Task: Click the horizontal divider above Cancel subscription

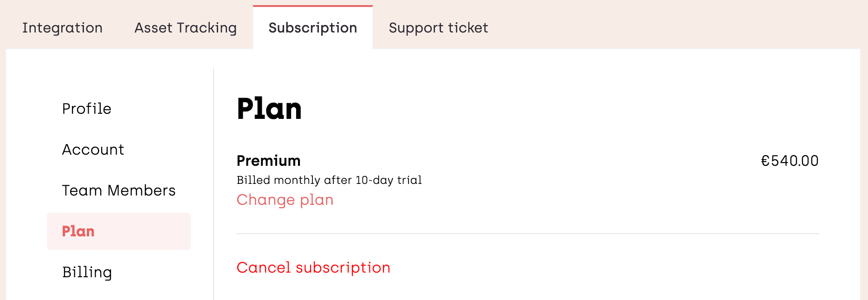Action: coord(527,234)
